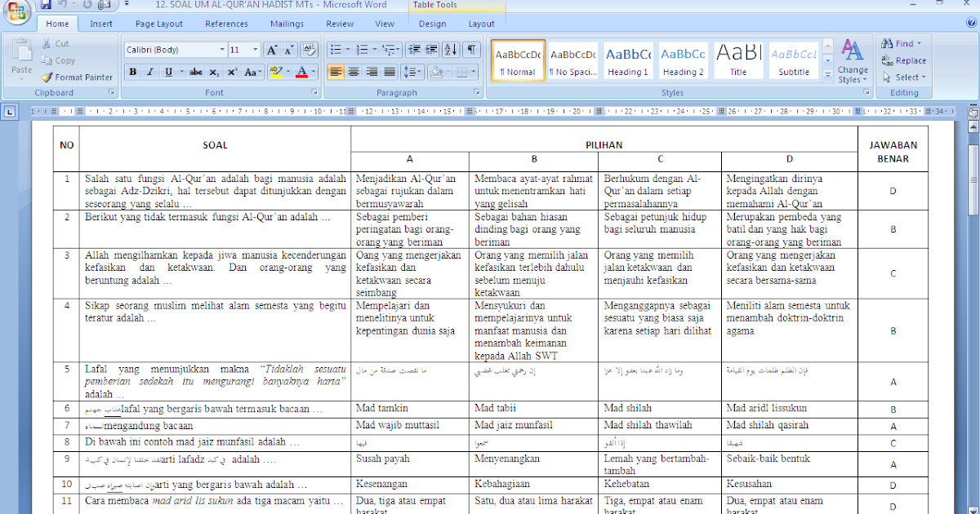980x514 pixels.
Task: Apply yellow text highlight color
Action: tap(276, 72)
